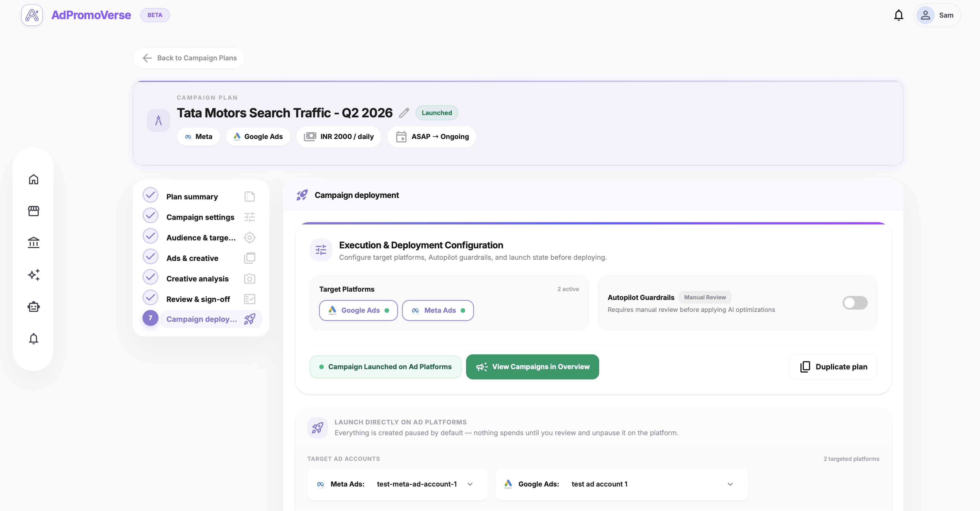Screen dimensions: 980x511
Task: Open Home from the left sidebar
Action: pyautogui.click(x=33, y=179)
